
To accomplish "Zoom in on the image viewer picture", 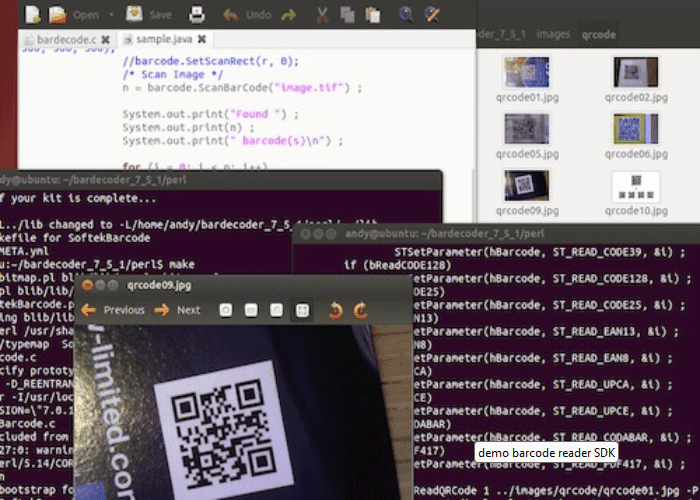I will [226, 310].
